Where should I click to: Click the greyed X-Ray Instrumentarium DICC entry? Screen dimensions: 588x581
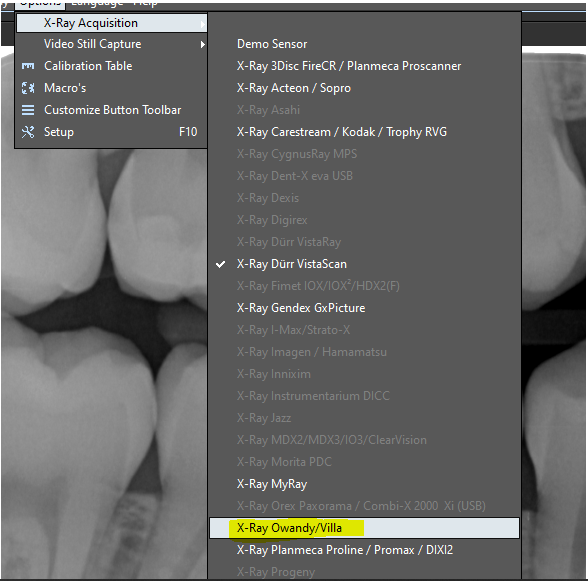tap(364, 396)
